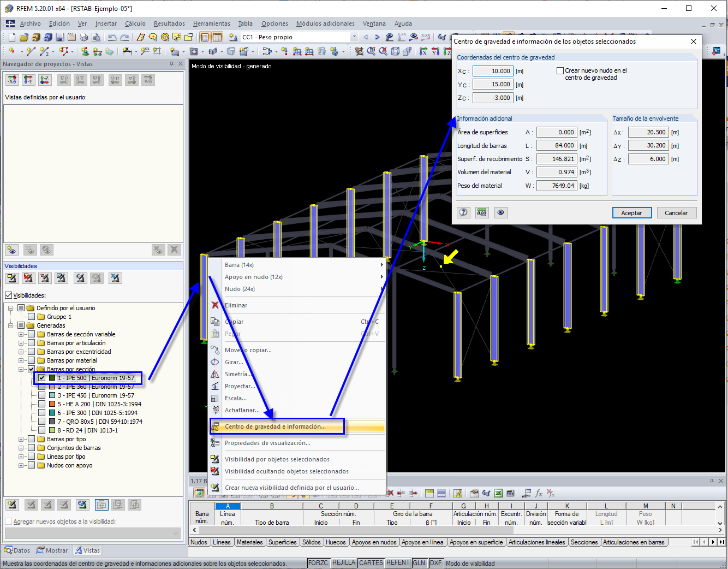The height and width of the screenshot is (569, 728).
Task: Toggle the Visibilidades checkbox
Action: 8,295
